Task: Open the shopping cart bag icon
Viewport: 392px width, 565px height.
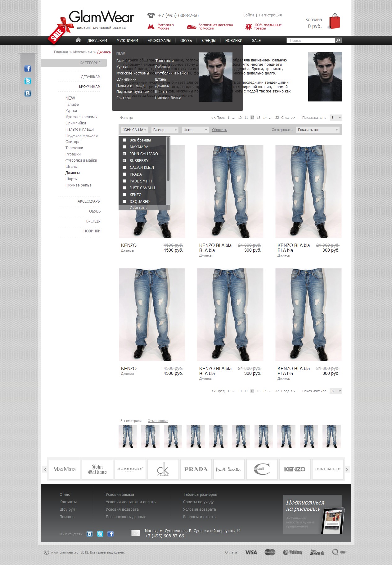Action: pyautogui.click(x=334, y=21)
